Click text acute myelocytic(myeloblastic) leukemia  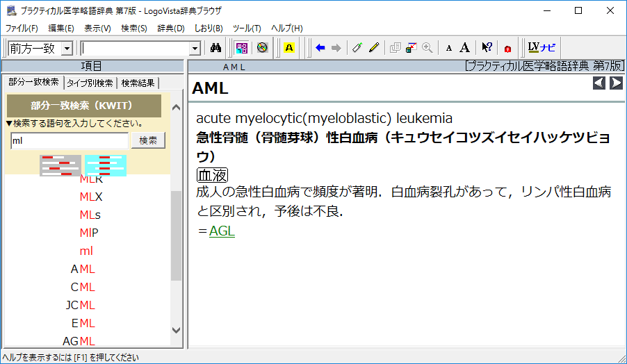(325, 118)
